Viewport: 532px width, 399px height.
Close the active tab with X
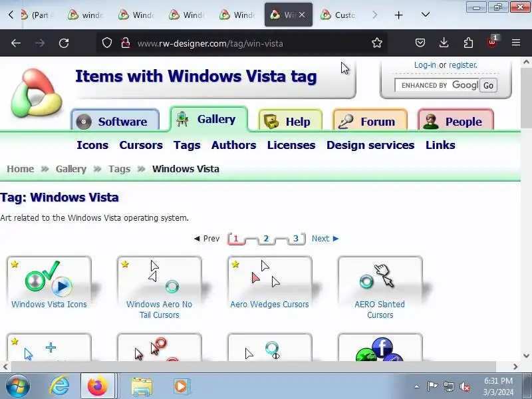302,15
